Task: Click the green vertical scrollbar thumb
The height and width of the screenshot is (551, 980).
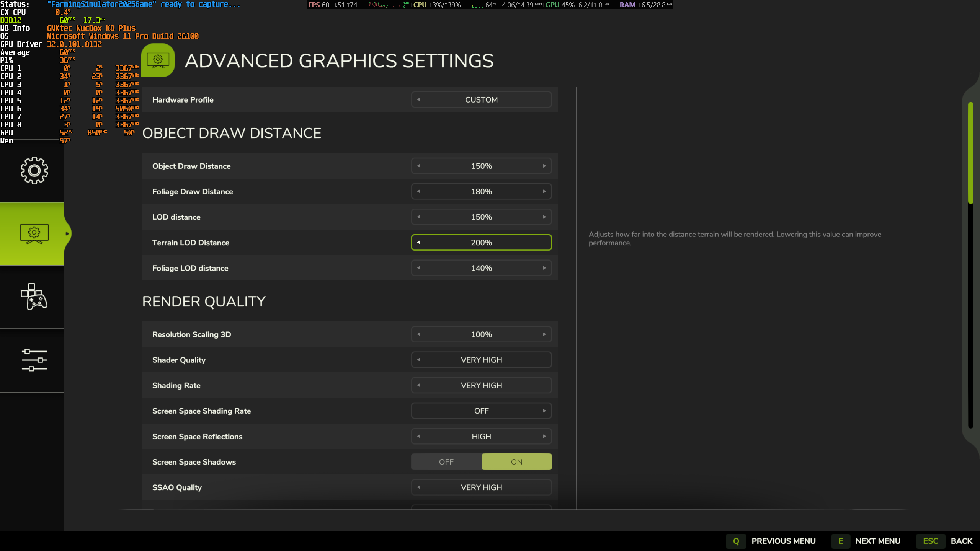Action: pos(970,153)
